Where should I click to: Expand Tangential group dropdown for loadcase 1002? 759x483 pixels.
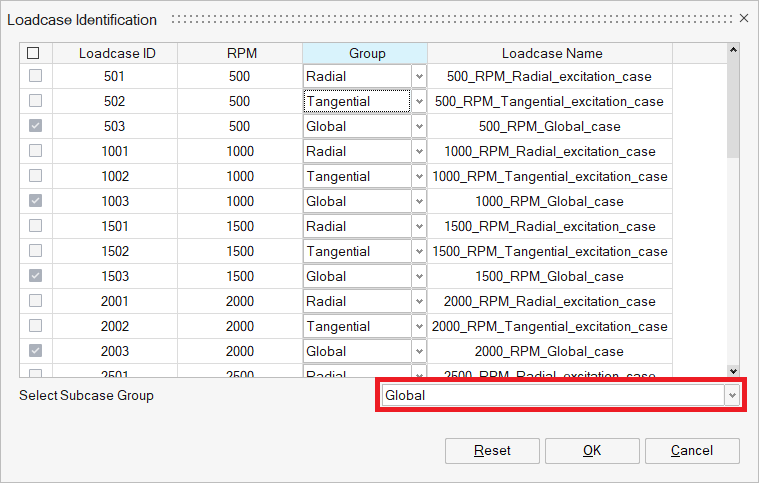[x=418, y=177]
